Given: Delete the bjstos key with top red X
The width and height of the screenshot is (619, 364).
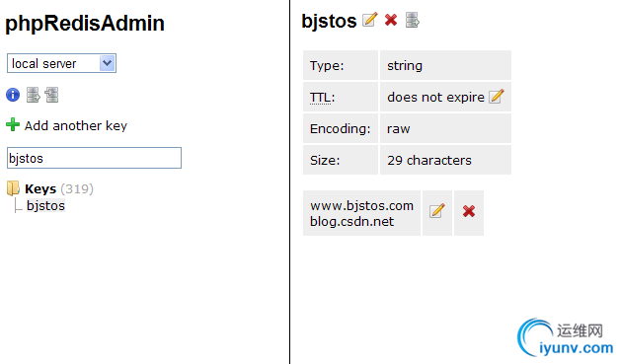Looking at the screenshot, I should (391, 20).
